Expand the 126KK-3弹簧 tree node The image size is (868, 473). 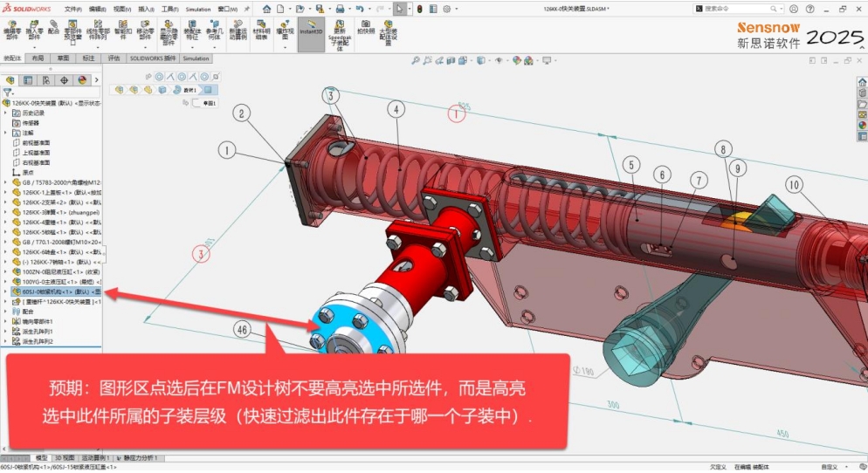click(6, 212)
